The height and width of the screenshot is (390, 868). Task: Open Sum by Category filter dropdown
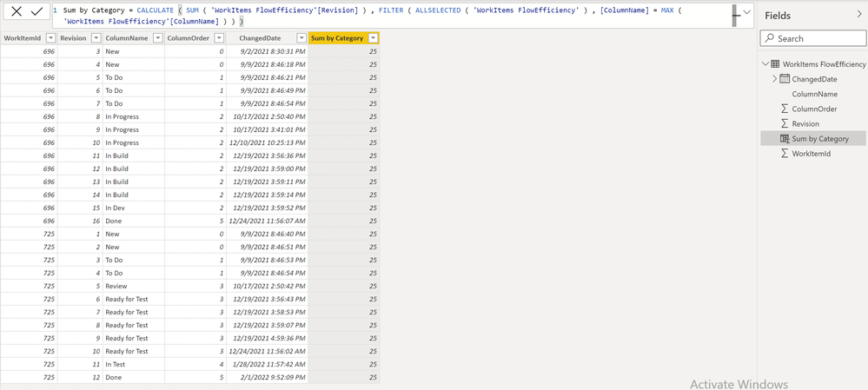373,38
